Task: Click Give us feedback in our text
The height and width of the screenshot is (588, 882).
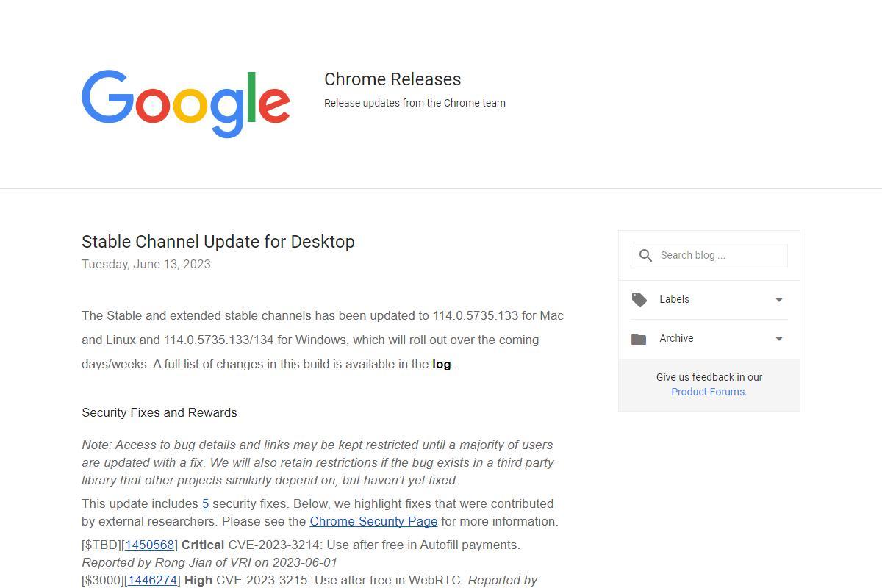Action: click(709, 377)
